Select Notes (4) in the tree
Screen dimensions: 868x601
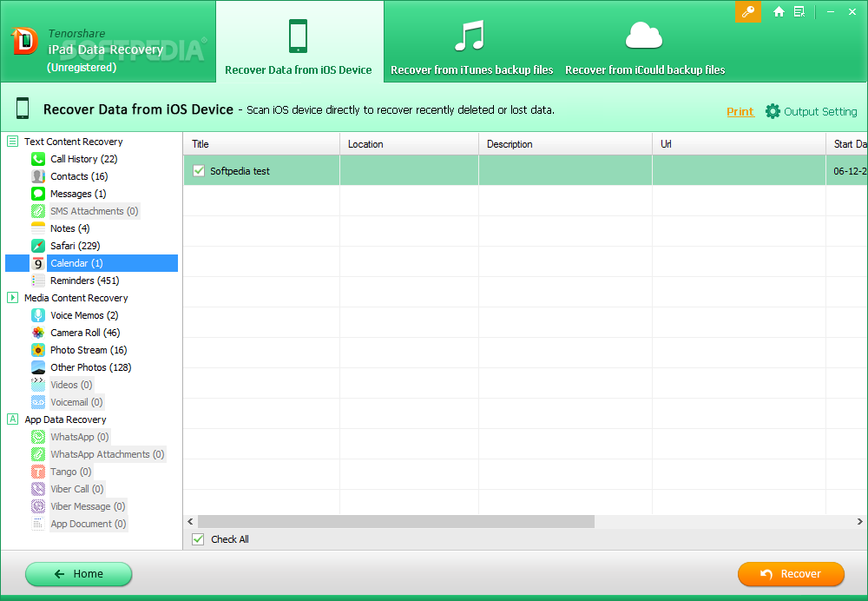tap(69, 228)
